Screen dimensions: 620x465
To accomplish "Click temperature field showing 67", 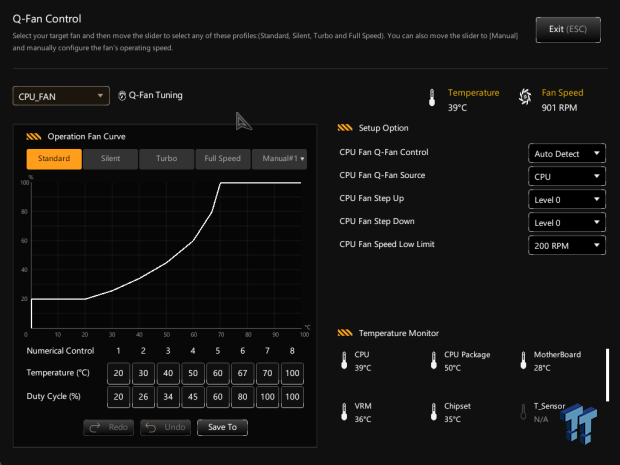I will (x=242, y=373).
